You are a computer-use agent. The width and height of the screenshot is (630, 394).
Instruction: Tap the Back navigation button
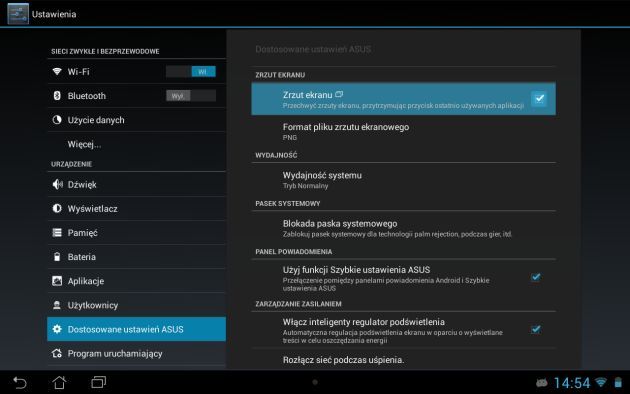[20, 382]
